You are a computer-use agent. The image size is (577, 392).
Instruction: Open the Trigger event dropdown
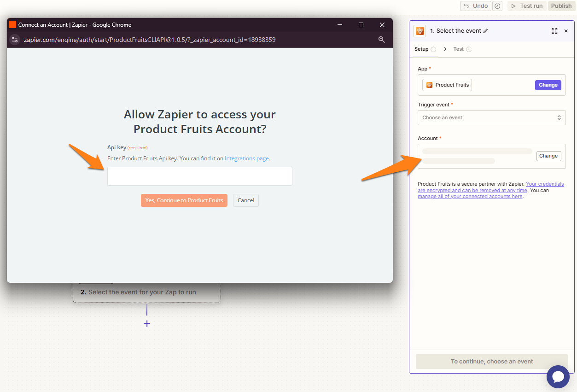pyautogui.click(x=492, y=117)
